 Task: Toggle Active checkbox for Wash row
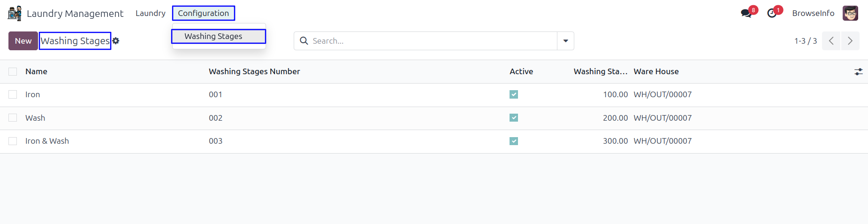click(514, 118)
